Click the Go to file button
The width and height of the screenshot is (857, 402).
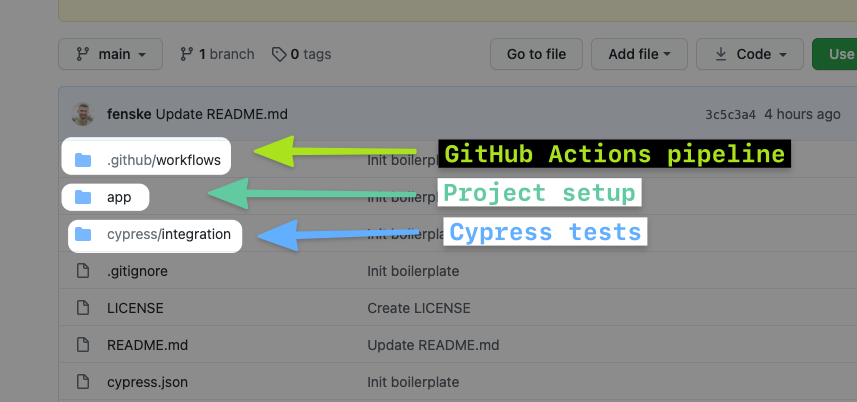[x=536, y=54]
